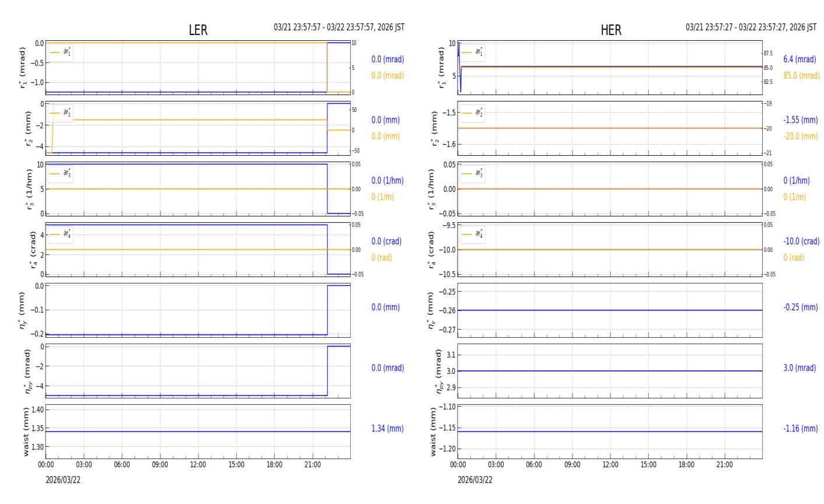
Task: Select the LER value 0.0 (crad)
Action: click(x=386, y=242)
